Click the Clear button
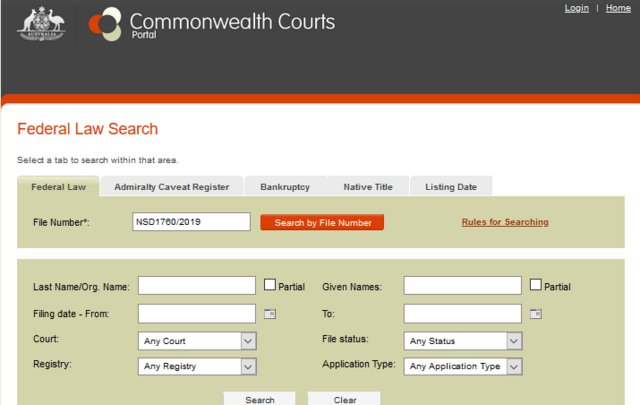640x405 pixels. 343,399
